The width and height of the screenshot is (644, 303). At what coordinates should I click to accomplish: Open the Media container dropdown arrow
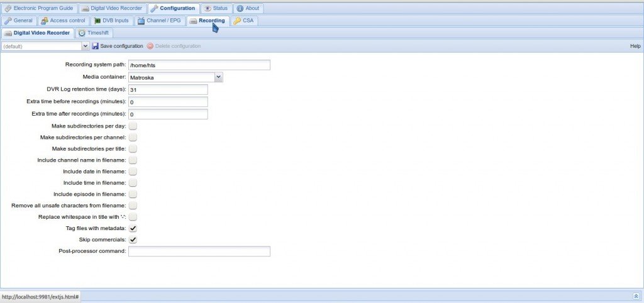click(218, 77)
